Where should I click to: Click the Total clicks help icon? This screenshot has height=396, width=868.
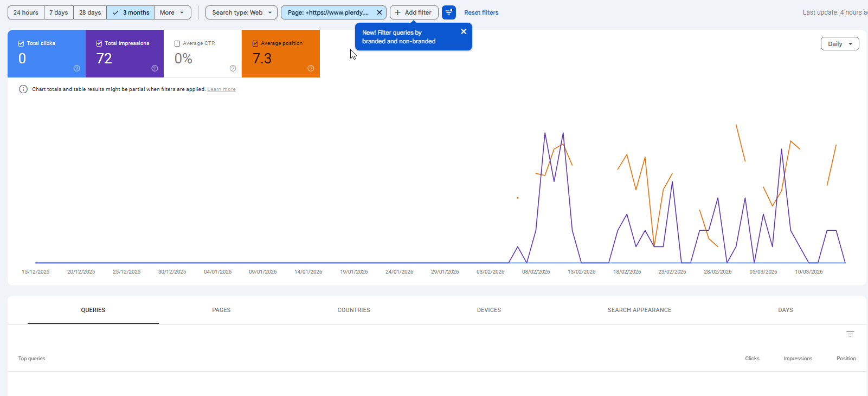coord(76,68)
